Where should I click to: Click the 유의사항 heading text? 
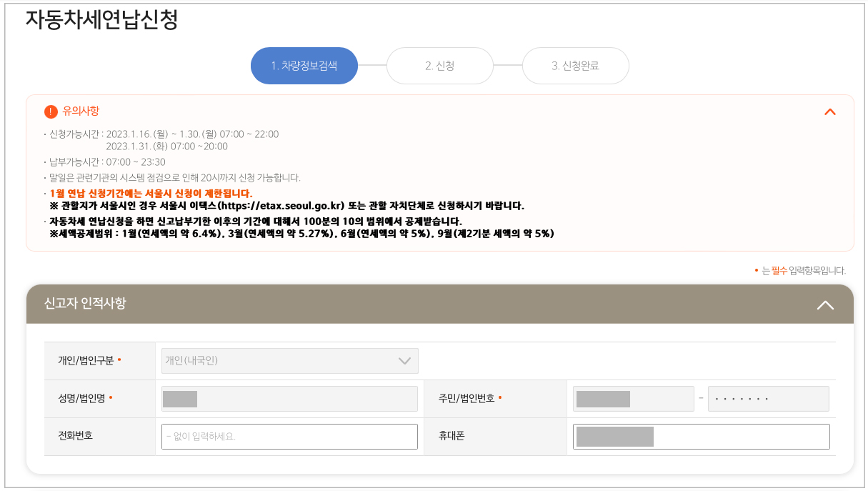(81, 111)
